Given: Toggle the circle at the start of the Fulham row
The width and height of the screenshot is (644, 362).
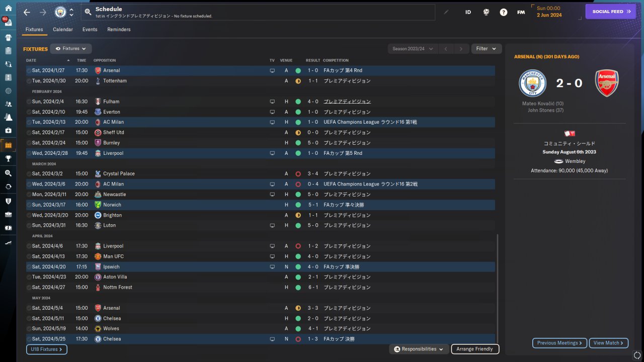Looking at the screenshot, I should point(29,102).
